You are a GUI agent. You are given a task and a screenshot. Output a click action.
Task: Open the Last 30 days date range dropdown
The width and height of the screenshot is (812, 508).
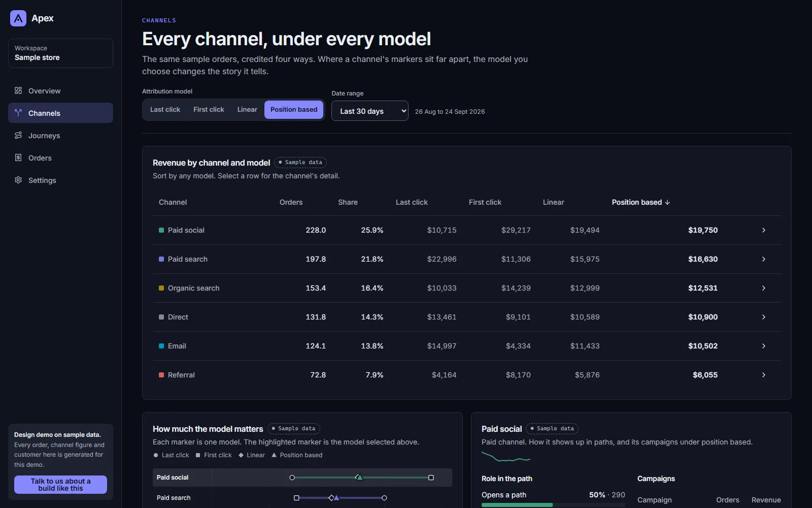(370, 111)
